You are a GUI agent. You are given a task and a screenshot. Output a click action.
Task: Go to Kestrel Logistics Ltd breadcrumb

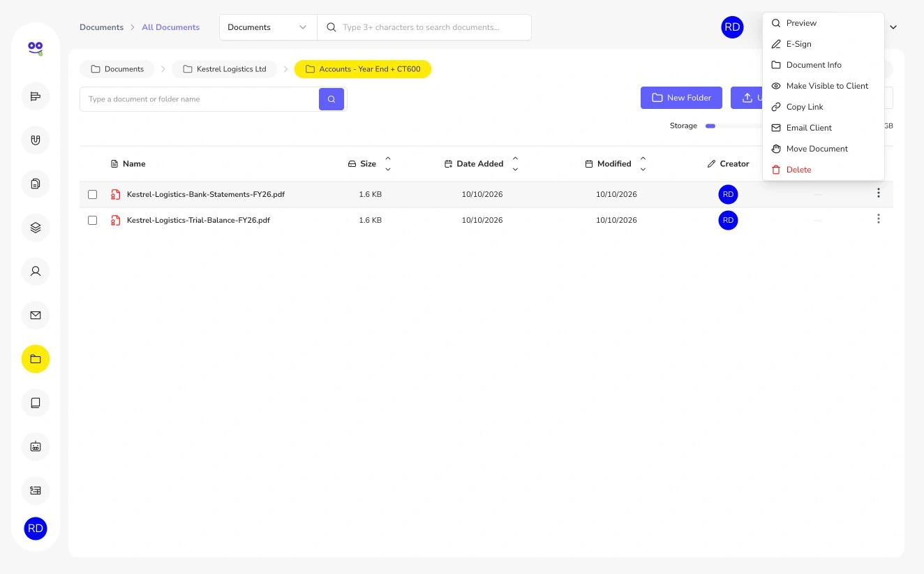tap(224, 69)
